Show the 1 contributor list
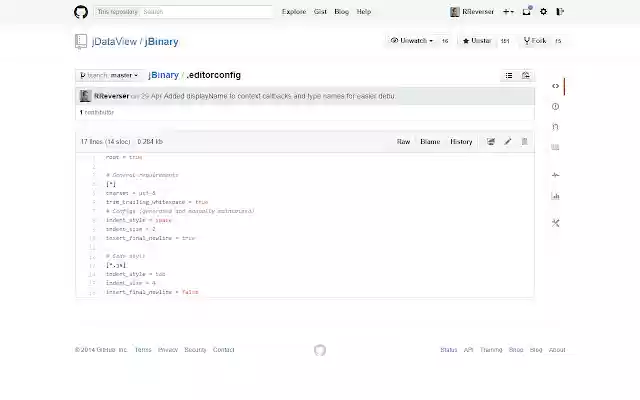640x400 pixels. pyautogui.click(x=97, y=112)
